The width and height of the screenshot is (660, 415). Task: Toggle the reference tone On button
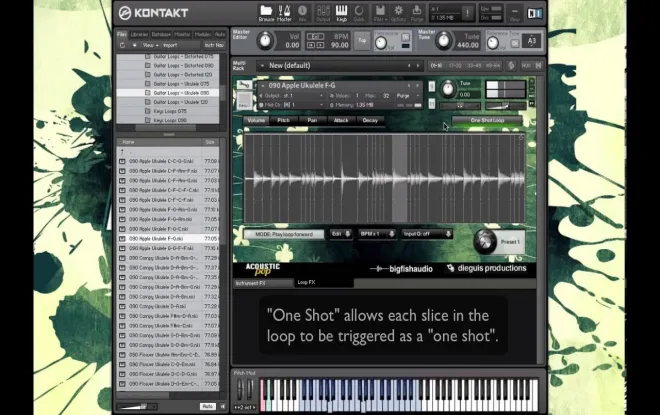point(515,43)
